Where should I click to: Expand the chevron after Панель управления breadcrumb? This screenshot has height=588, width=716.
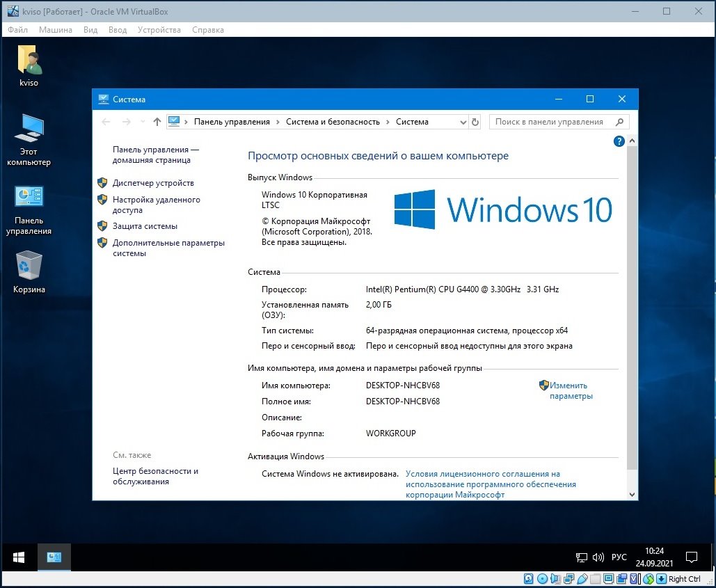tap(278, 122)
